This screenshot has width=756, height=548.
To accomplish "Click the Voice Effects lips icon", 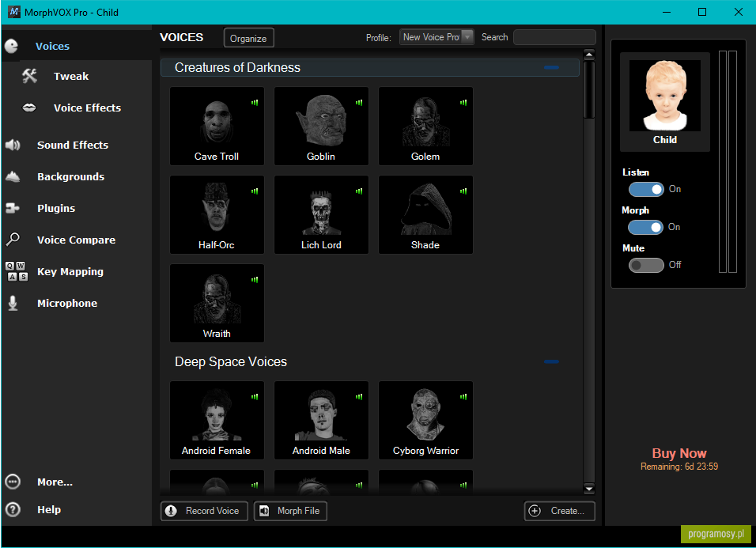I will click(x=29, y=108).
